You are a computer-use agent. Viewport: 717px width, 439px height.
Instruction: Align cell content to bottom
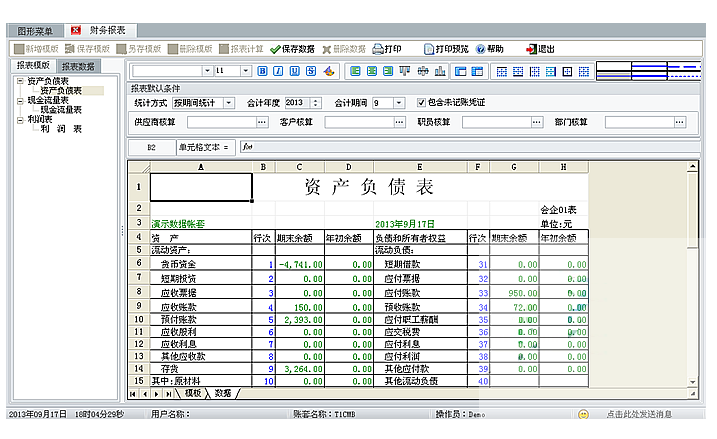click(440, 71)
